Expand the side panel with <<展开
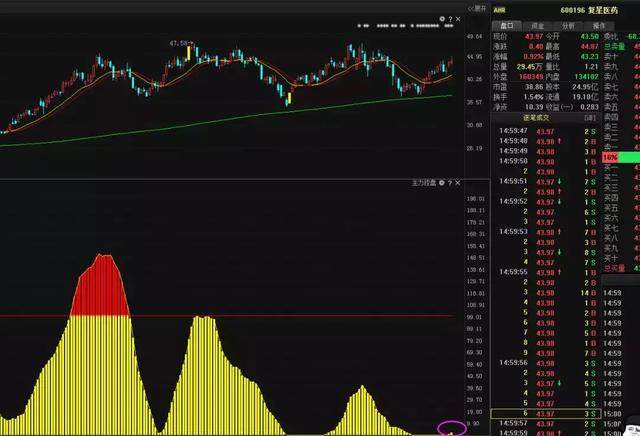This screenshot has height=436, width=640. [x=476, y=7]
